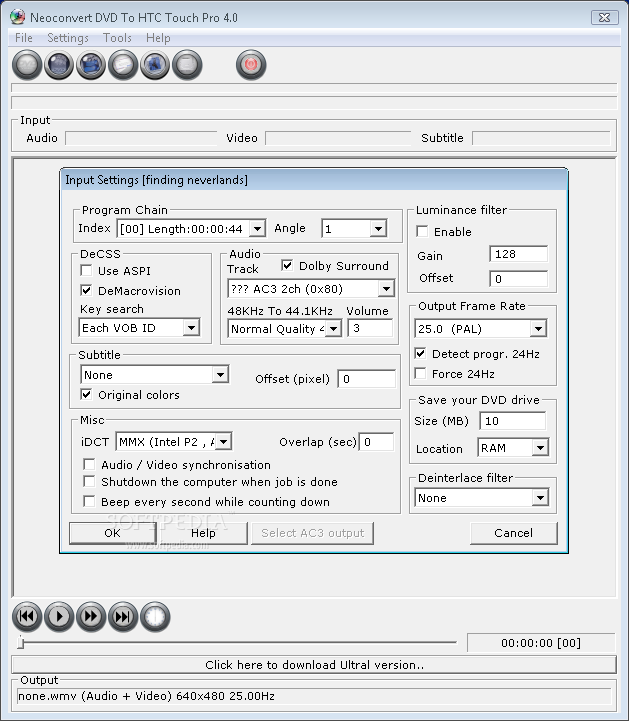Cancel the Input Settings dialog
629x721 pixels.
tap(514, 533)
